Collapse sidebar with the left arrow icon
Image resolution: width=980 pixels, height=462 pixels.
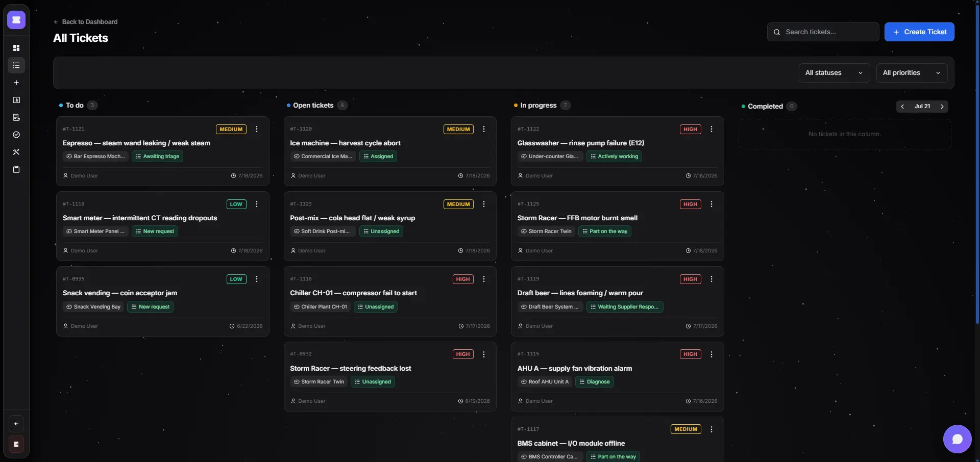click(16, 424)
